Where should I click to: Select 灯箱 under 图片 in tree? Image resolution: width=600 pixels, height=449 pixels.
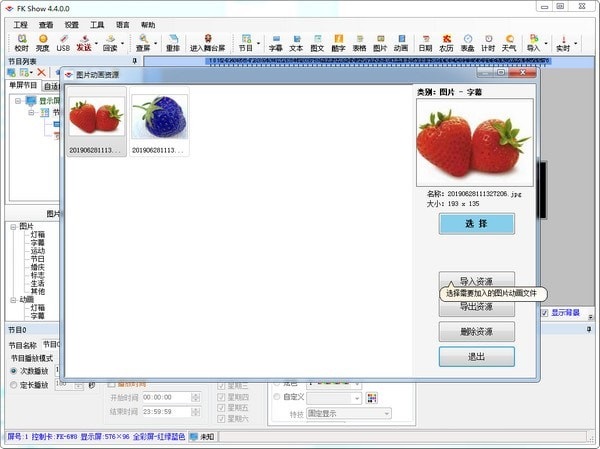pyautogui.click(x=38, y=235)
